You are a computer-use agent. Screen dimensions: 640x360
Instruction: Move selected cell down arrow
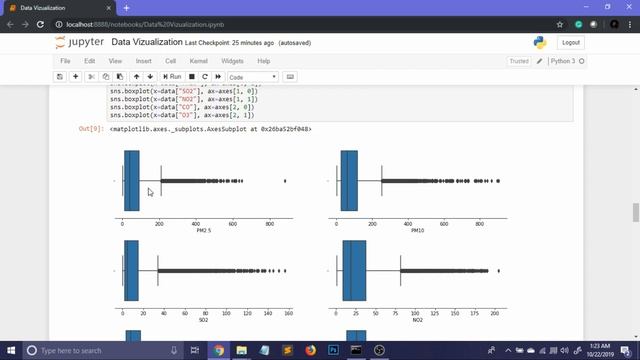coord(150,77)
